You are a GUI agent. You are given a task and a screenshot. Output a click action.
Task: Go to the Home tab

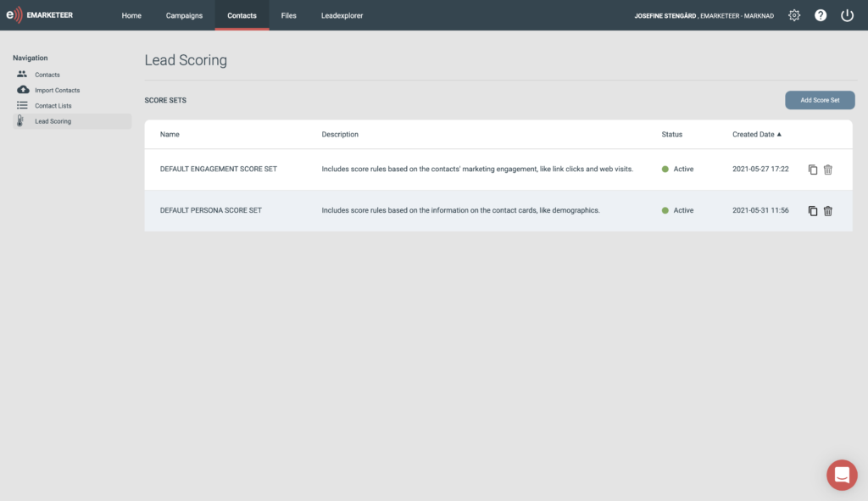click(x=131, y=15)
